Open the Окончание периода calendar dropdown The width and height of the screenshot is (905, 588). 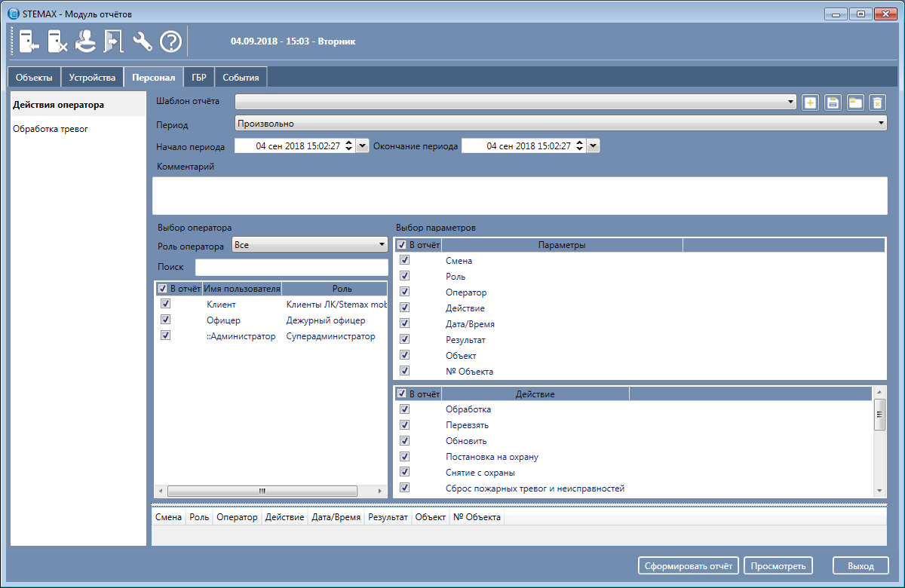pos(593,146)
